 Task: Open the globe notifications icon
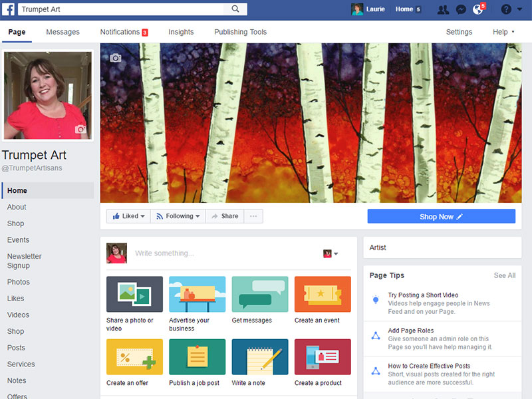pos(477,9)
